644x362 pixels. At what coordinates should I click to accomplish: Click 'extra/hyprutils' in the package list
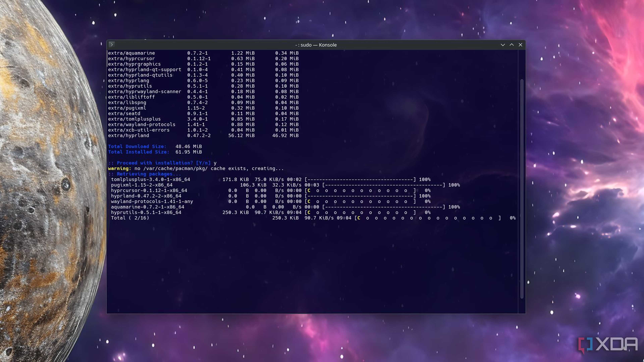tap(130, 86)
